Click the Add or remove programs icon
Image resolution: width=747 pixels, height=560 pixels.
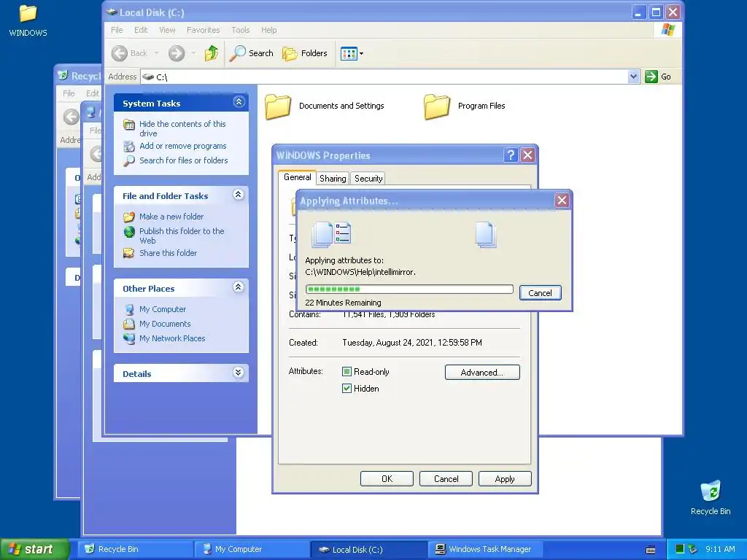[x=129, y=146]
